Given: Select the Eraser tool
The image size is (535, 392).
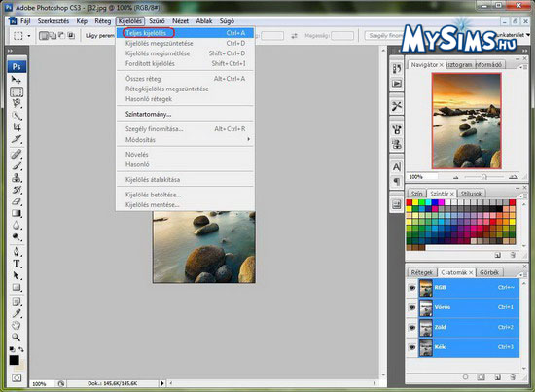Looking at the screenshot, I should 17,201.
